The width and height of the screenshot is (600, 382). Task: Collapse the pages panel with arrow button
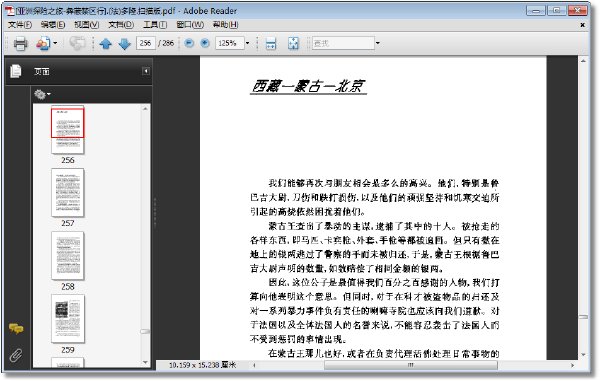(x=146, y=71)
